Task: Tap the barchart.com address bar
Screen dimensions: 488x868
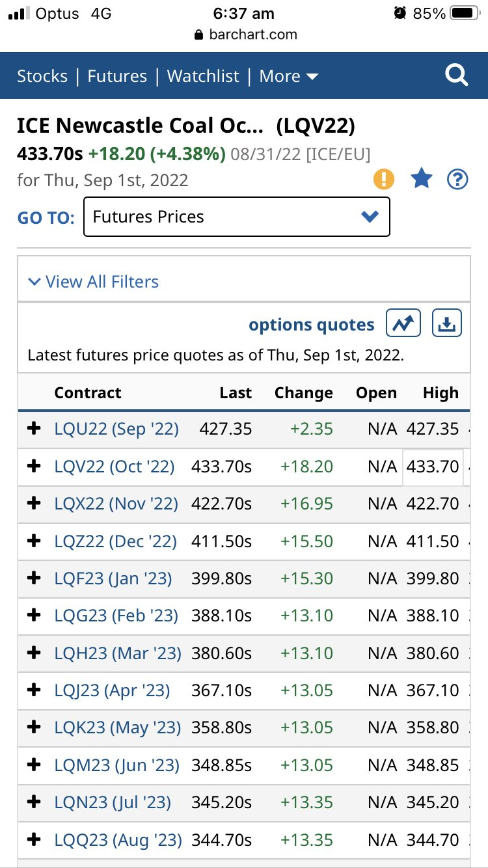Action: click(x=246, y=34)
